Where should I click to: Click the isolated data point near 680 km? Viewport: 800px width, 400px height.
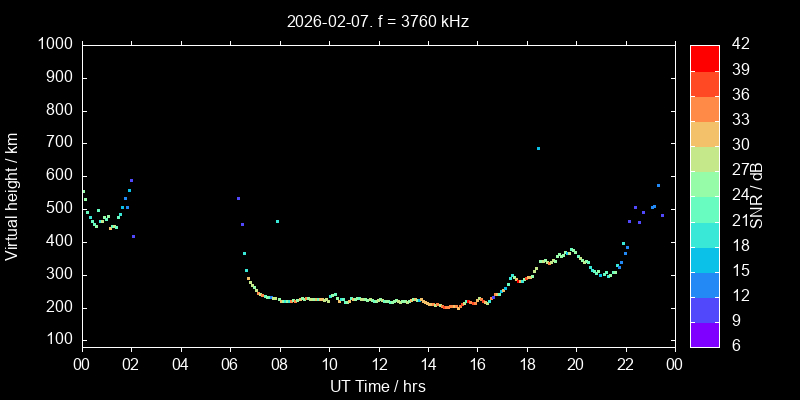pos(538,148)
